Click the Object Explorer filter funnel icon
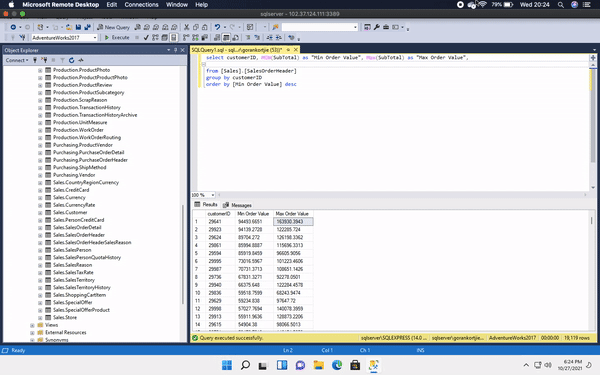Screen dimensions: 600x375 coord(62,60)
